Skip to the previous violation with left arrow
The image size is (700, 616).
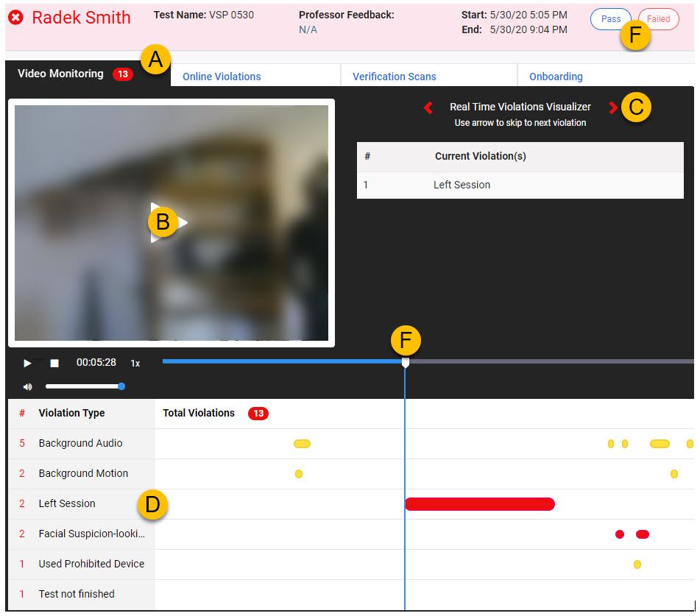[x=428, y=107]
